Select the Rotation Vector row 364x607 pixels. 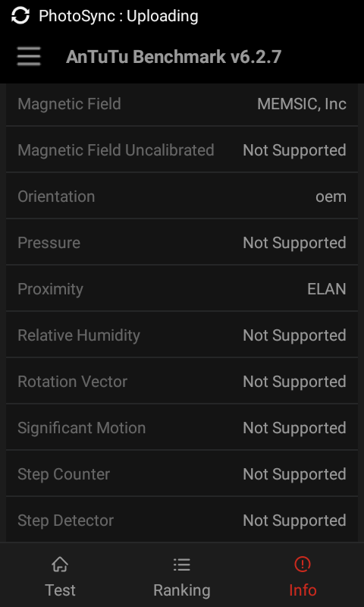[x=182, y=382]
